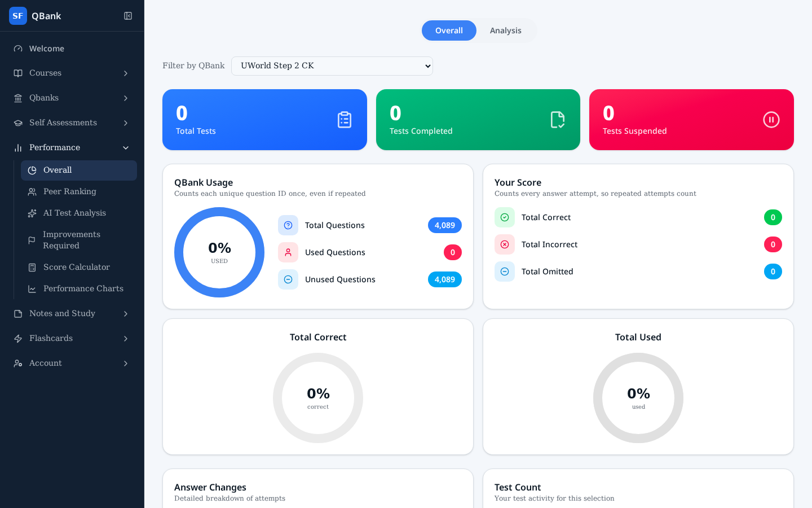The width and height of the screenshot is (812, 508).
Task: Click the Account user settings icon
Action: pyautogui.click(x=18, y=364)
